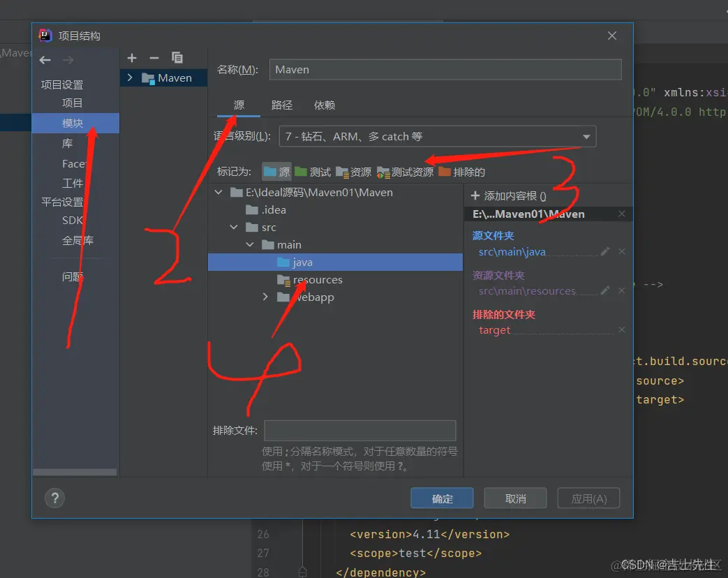Open the 语言级别 language level dropdown
Viewport: 728px width, 578px height.
tap(437, 137)
